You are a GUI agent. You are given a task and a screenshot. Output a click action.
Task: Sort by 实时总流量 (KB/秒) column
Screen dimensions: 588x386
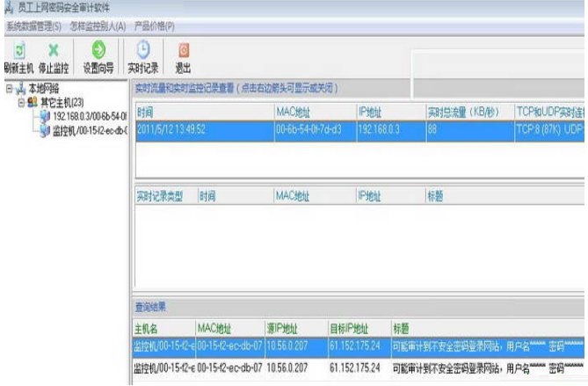pos(470,112)
